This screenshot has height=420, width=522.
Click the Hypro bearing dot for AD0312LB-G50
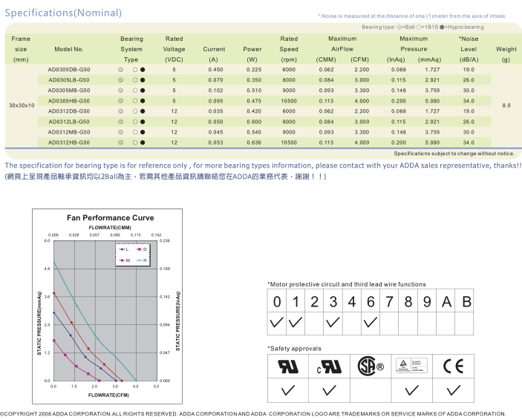click(x=143, y=122)
